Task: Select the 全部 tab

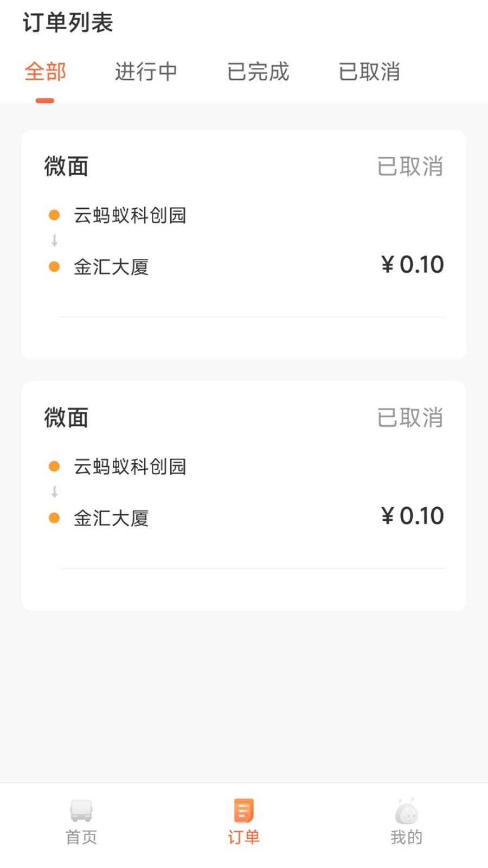Action: coord(46,72)
